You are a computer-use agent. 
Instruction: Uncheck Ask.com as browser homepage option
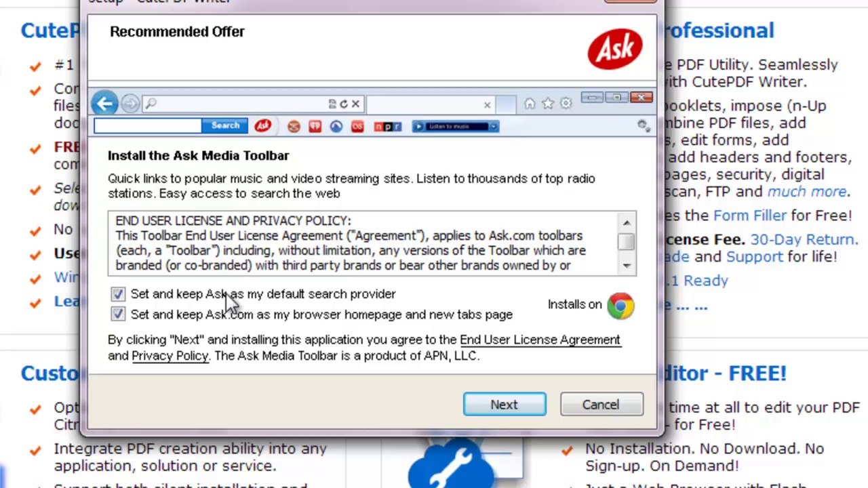point(119,314)
